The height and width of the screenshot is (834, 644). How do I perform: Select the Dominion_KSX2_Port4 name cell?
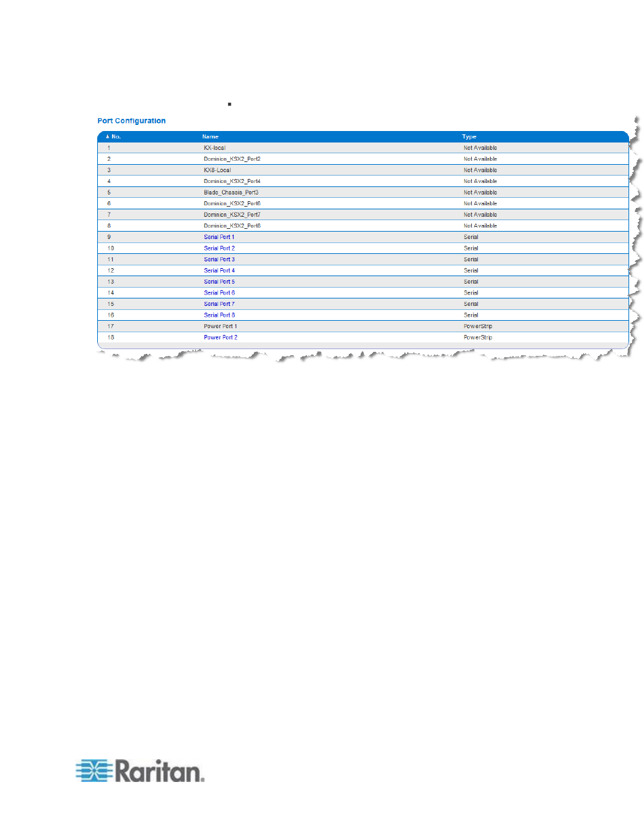pyautogui.click(x=232, y=182)
